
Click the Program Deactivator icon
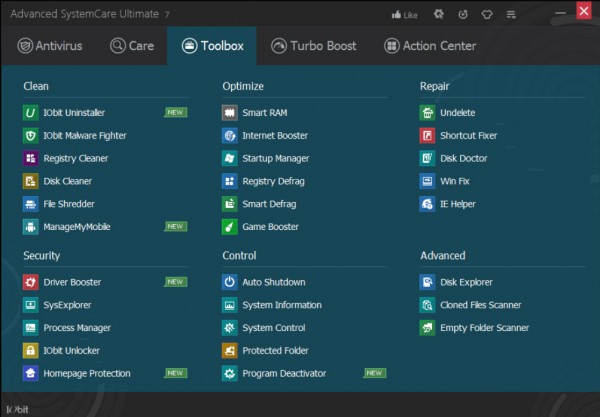(x=230, y=373)
